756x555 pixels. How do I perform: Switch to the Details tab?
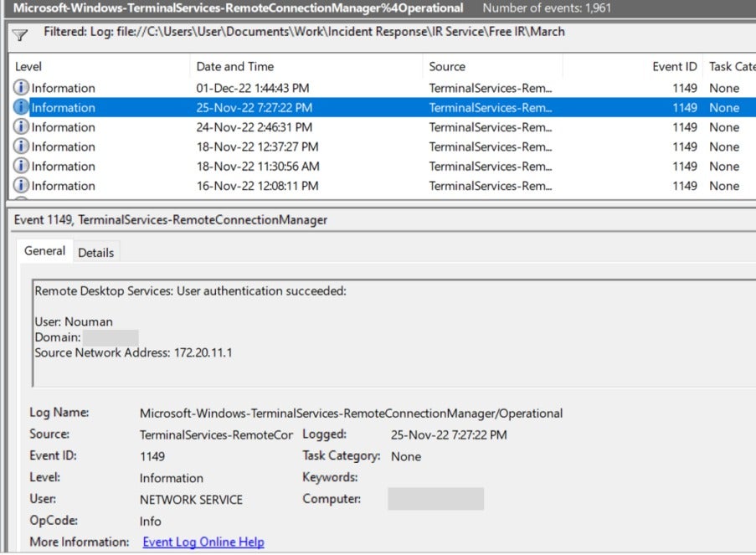tap(96, 253)
